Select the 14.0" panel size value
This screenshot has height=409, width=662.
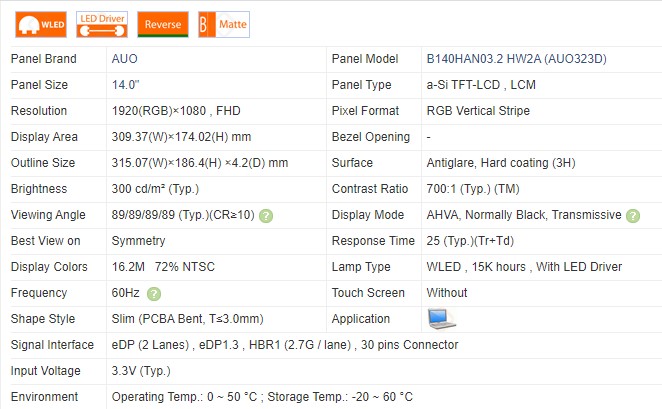point(125,85)
